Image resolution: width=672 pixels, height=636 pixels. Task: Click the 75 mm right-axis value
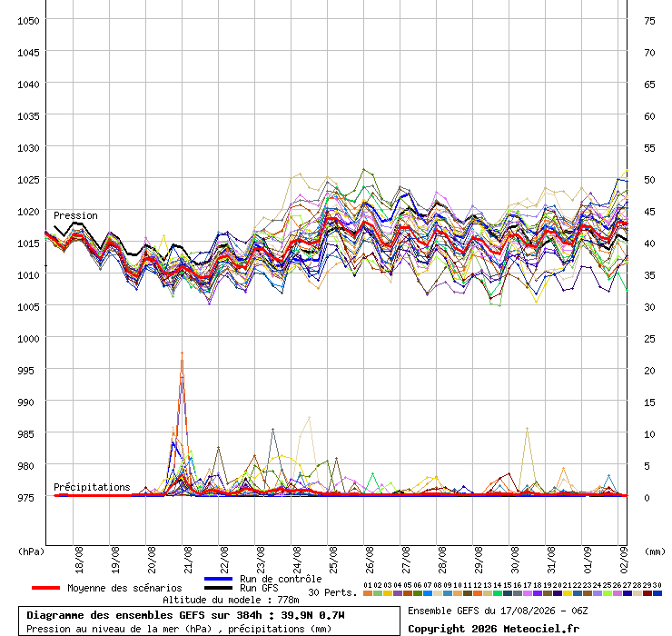coord(649,21)
